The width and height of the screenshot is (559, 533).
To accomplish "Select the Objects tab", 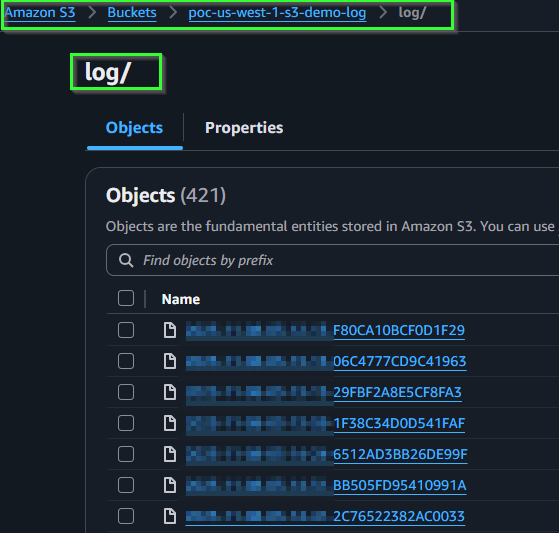I will [134, 128].
